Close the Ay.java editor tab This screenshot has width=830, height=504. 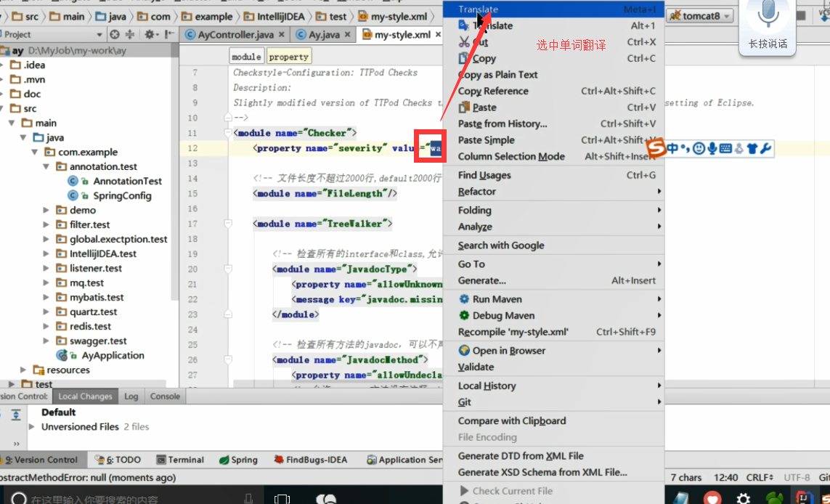[x=347, y=35]
